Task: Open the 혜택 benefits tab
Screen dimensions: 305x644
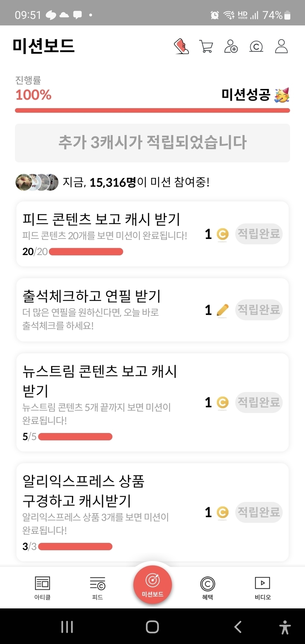Action: coord(208,587)
